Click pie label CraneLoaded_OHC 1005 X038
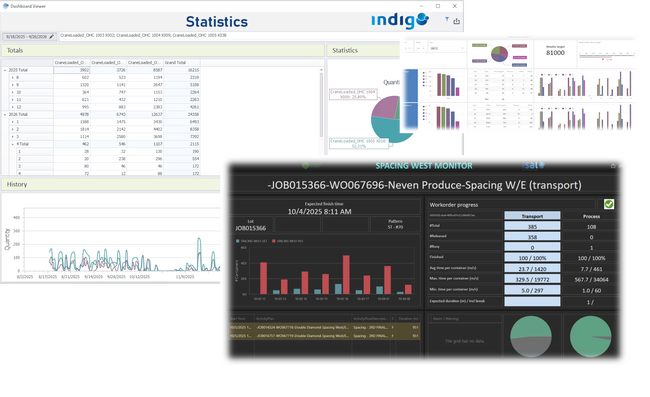This screenshot has height=397, width=650. click(x=359, y=143)
